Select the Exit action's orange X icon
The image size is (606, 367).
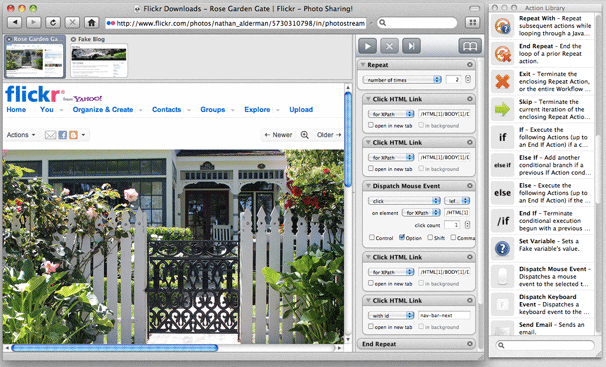(x=502, y=82)
